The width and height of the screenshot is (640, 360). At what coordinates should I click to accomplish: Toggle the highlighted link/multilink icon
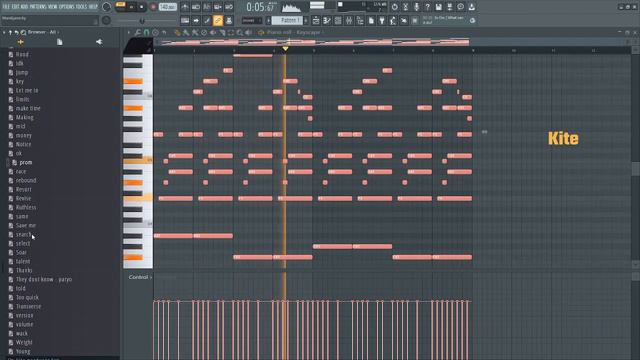point(218,20)
